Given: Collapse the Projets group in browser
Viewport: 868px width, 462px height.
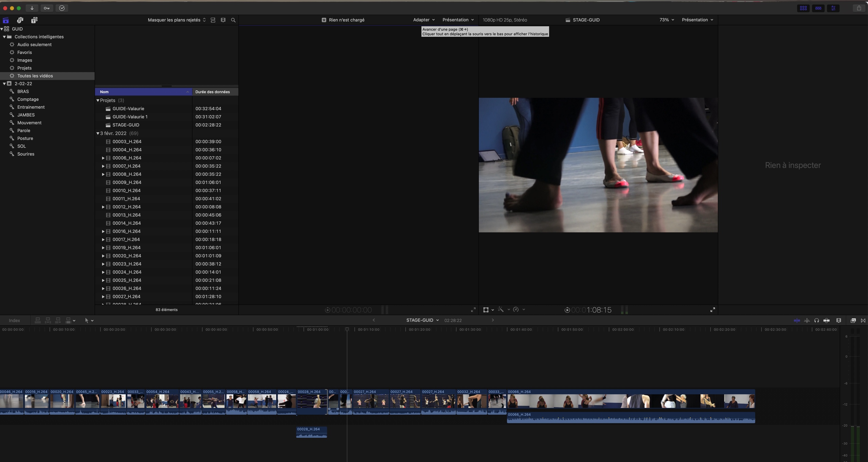Looking at the screenshot, I should coord(98,101).
